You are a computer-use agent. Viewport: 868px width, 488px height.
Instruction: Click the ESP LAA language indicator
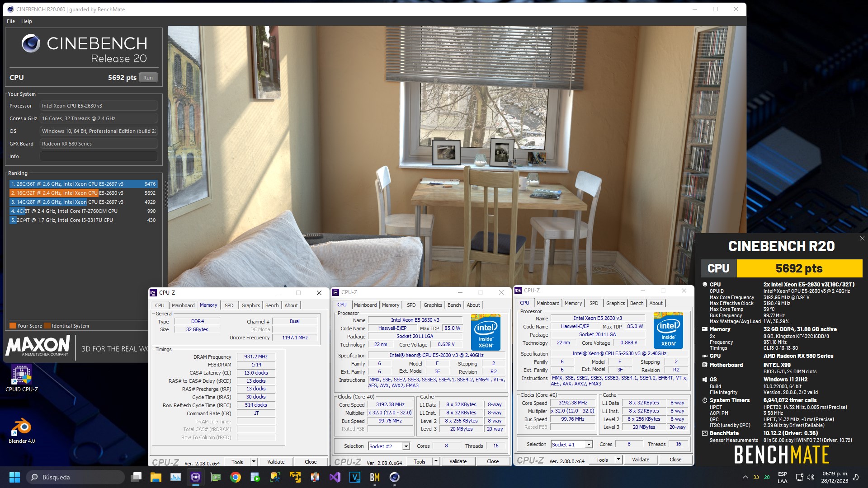783,478
